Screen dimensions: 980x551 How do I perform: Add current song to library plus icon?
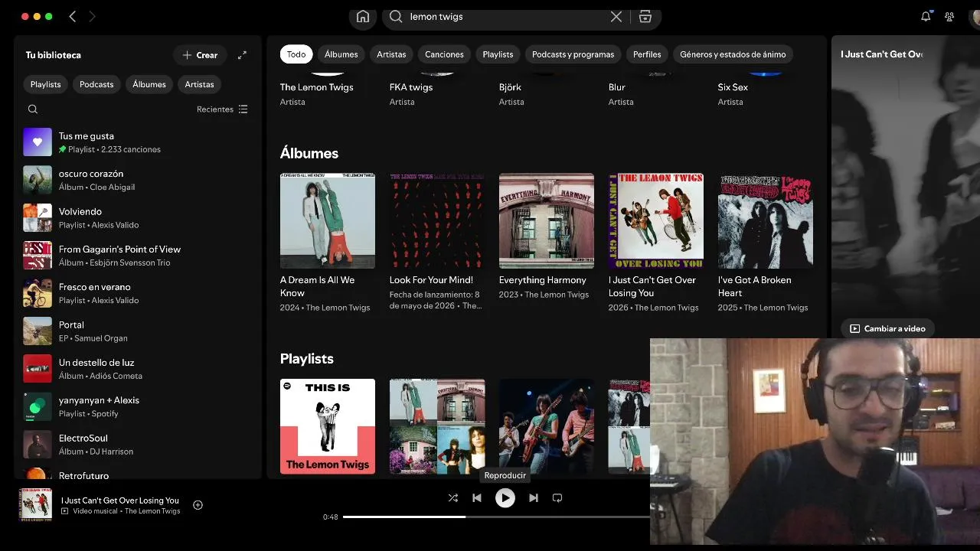click(198, 505)
